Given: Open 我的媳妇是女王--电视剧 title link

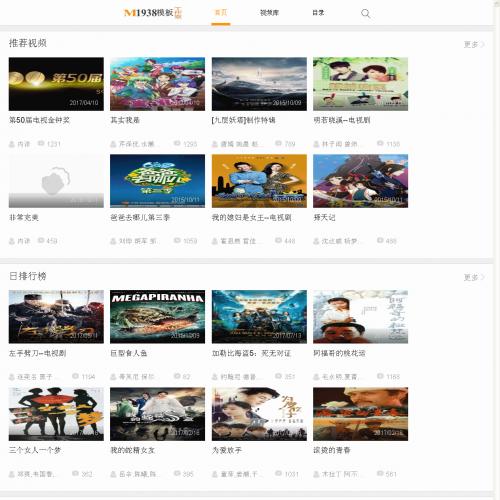Looking at the screenshot, I should (x=252, y=218).
